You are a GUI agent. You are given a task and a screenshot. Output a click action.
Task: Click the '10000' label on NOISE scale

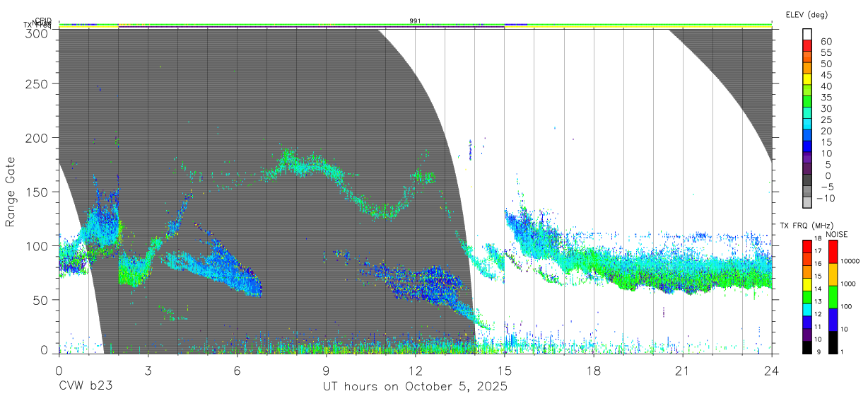(x=850, y=261)
